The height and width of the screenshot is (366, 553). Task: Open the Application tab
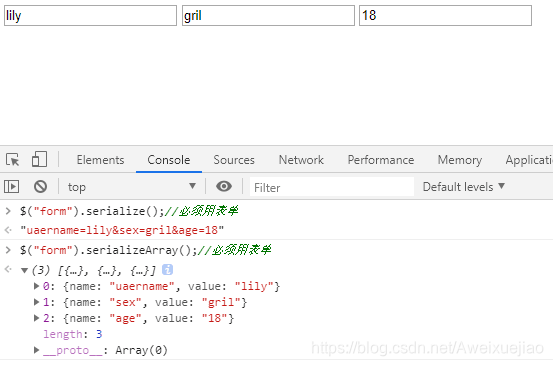(x=529, y=160)
